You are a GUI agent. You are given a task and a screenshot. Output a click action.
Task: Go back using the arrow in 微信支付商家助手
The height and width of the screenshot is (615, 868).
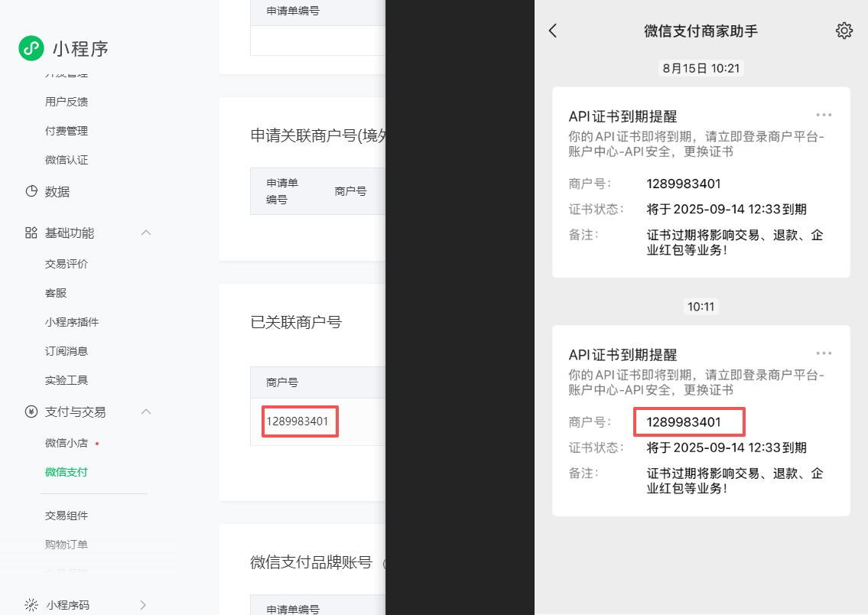point(552,31)
